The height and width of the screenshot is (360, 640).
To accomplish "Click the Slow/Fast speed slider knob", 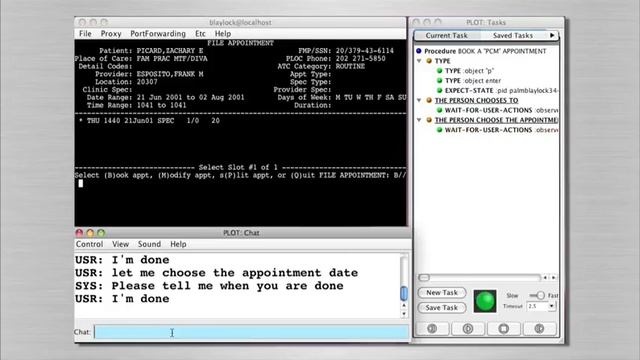I will coord(540,295).
